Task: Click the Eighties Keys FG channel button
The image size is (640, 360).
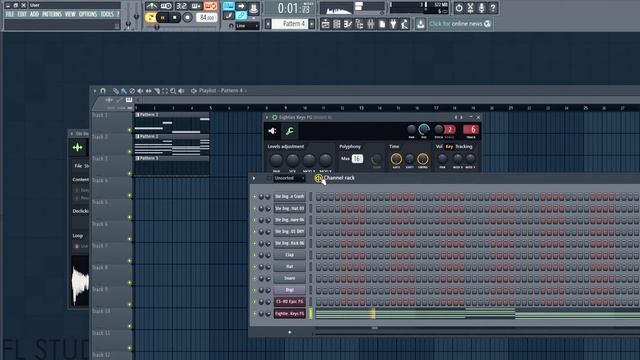Action: pos(289,314)
